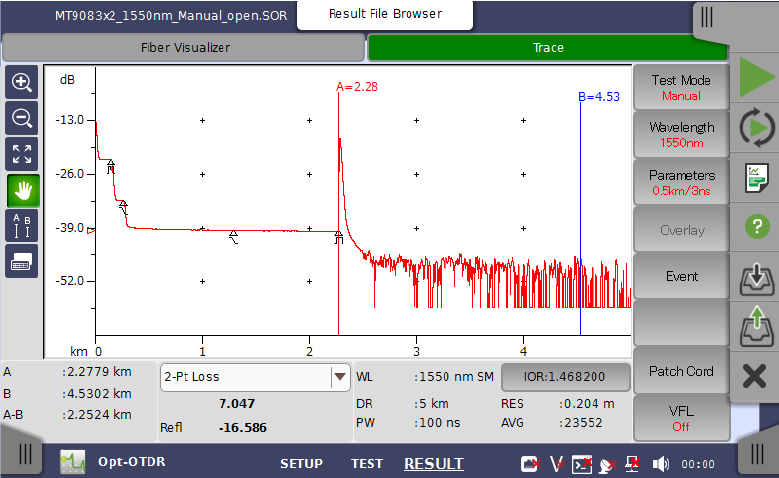Image resolution: width=779 pixels, height=478 pixels.
Task: Switch to the Fiber Visualizer tab
Action: coord(183,47)
